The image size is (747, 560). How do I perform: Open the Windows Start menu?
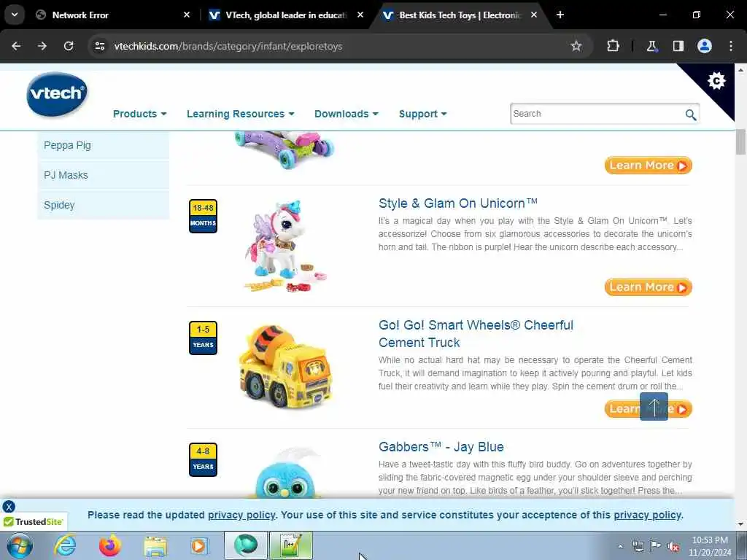coord(20,545)
